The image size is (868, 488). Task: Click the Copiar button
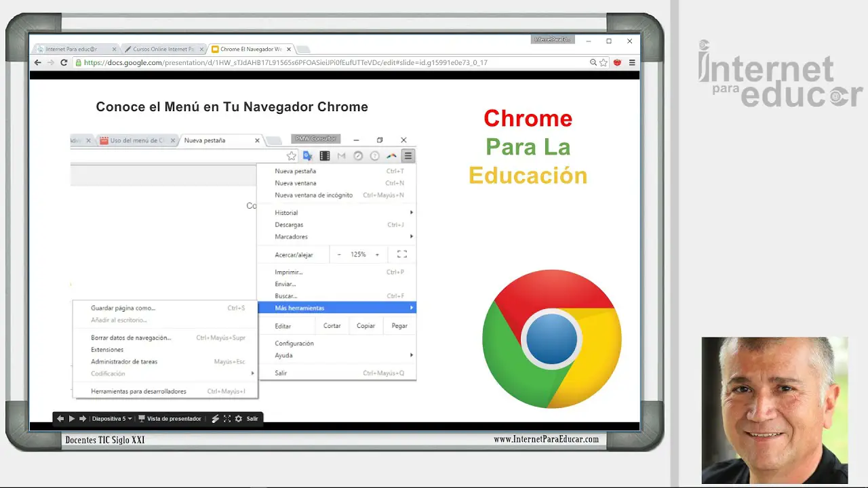tap(366, 326)
